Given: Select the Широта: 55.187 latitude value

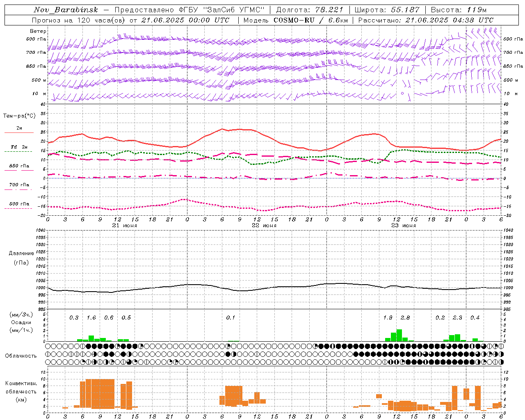Looking at the screenshot, I should point(387,10).
